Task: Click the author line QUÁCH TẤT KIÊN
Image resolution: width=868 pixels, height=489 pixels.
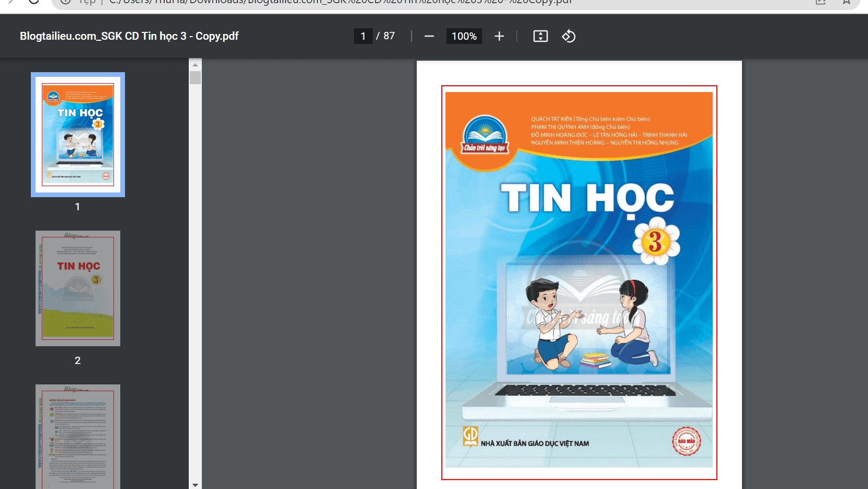Action: 590,119
